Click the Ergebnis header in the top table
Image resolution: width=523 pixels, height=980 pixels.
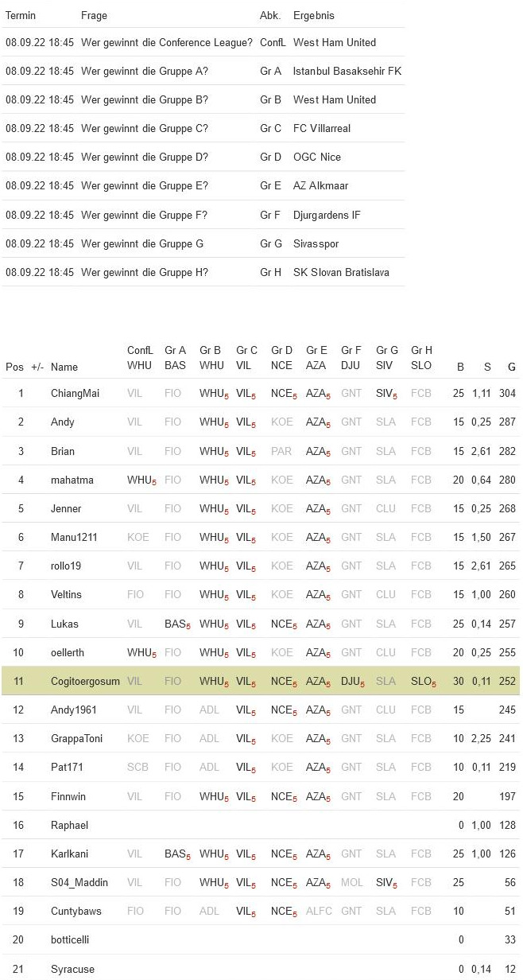[x=314, y=15]
